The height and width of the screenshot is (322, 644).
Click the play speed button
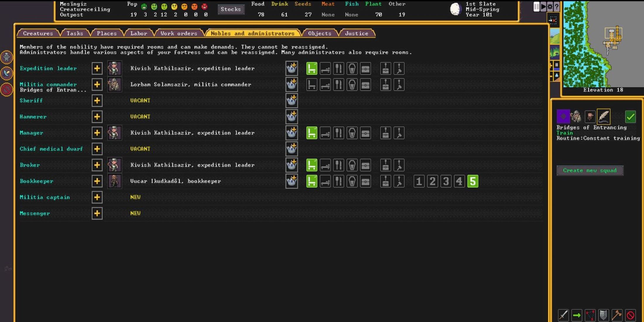point(543,6)
